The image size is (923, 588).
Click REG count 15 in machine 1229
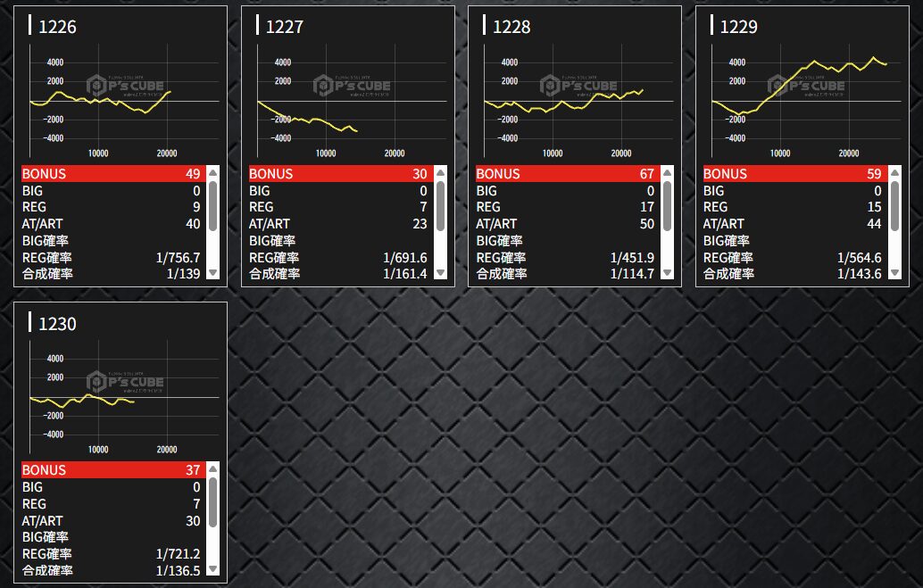point(874,207)
